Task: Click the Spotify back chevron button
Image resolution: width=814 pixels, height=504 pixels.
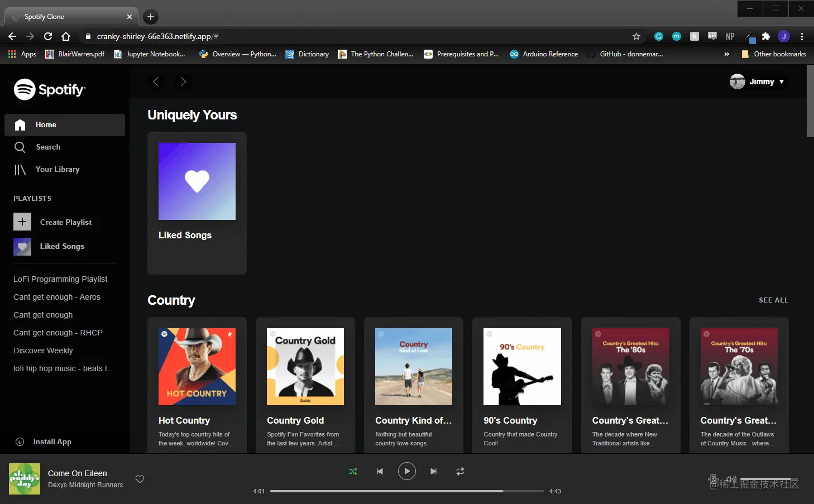Action: 156,81
